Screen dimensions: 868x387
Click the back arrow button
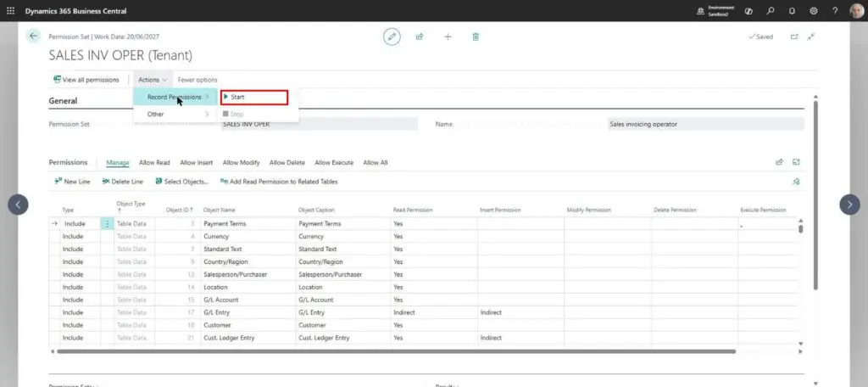pos(33,36)
